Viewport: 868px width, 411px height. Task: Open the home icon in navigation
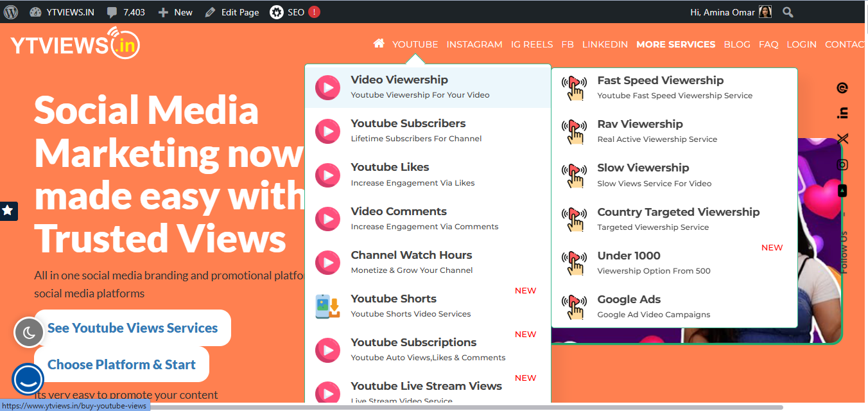click(x=379, y=44)
